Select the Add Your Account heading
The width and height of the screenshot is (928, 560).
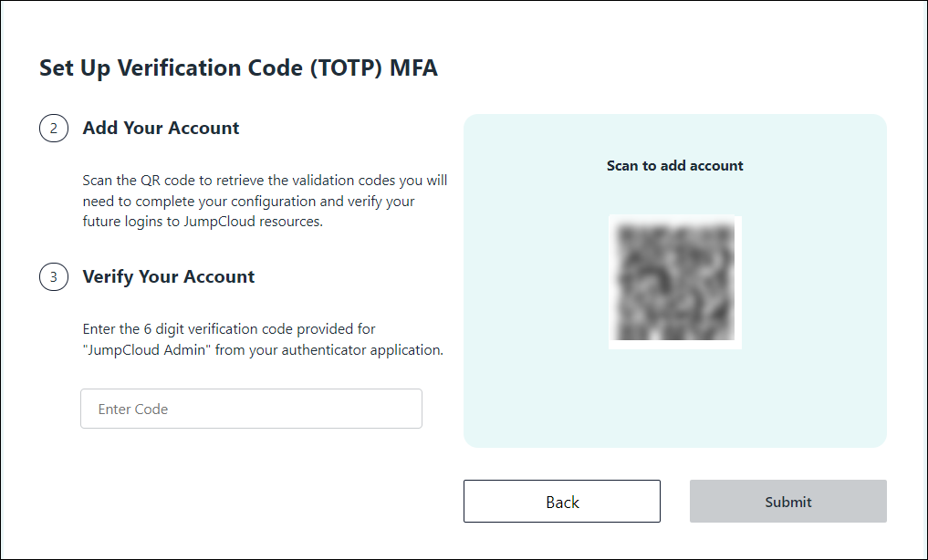(x=161, y=129)
